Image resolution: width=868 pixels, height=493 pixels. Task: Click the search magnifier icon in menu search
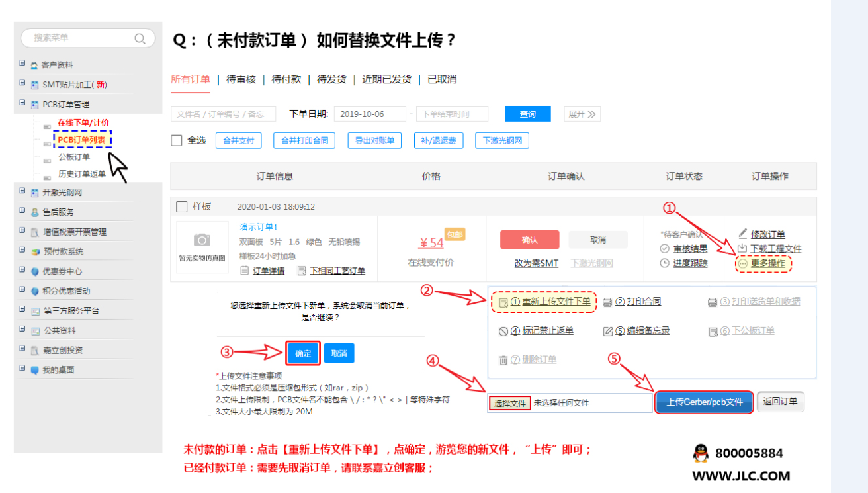[140, 38]
